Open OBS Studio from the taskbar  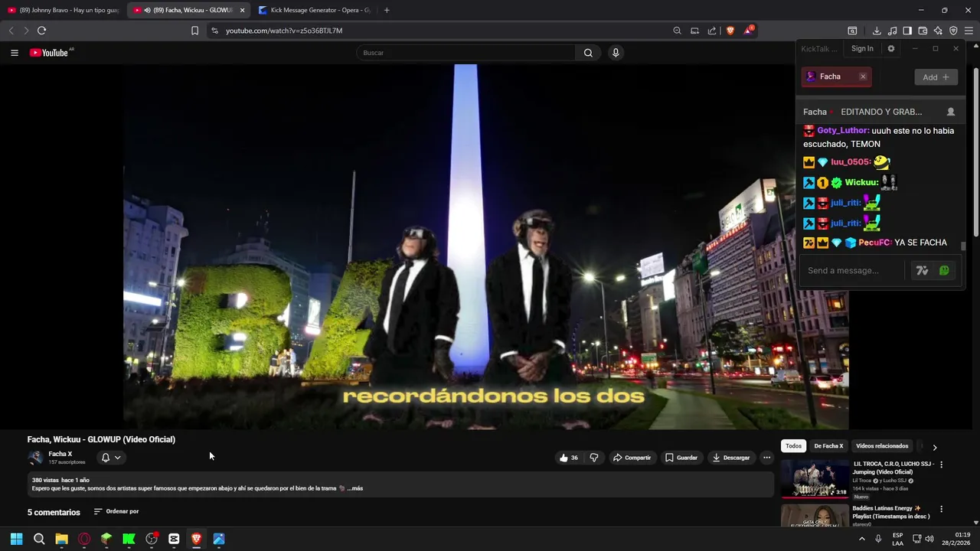click(152, 539)
